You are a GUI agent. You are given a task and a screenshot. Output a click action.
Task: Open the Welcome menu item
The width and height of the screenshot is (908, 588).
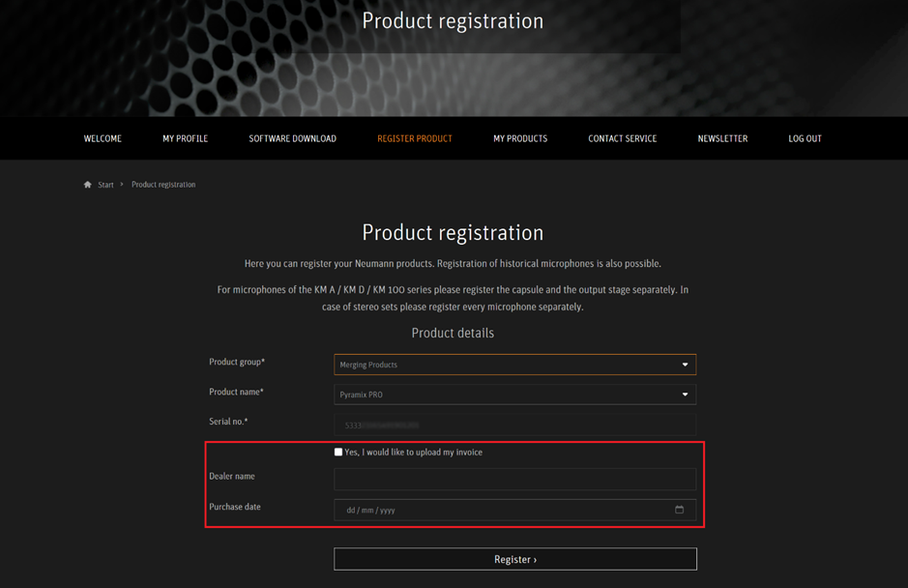[x=103, y=138]
